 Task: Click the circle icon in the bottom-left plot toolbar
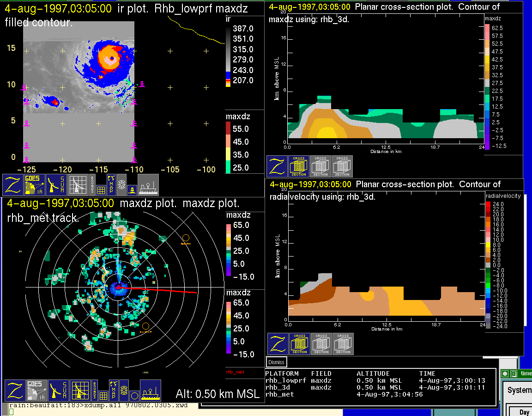point(133,396)
